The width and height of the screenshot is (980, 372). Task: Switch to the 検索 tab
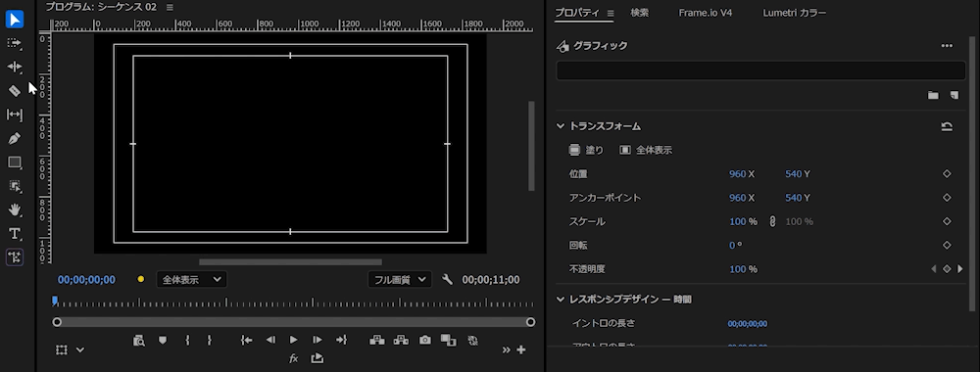pyautogui.click(x=639, y=13)
